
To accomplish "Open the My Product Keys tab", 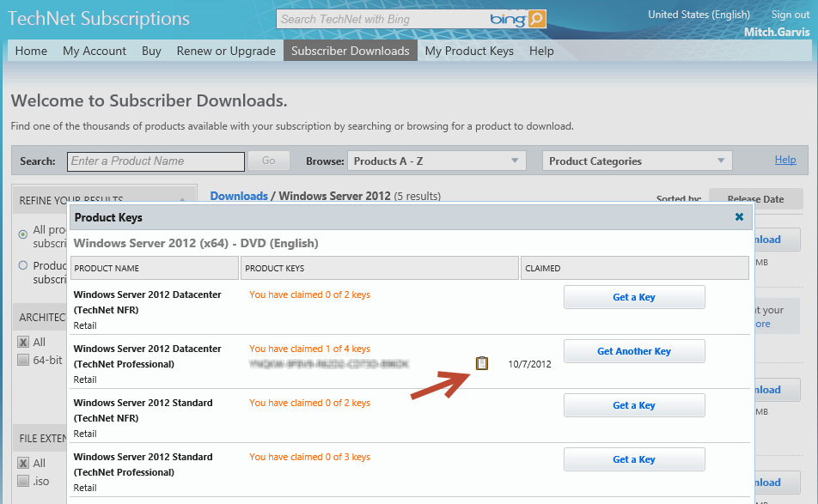I will [469, 51].
